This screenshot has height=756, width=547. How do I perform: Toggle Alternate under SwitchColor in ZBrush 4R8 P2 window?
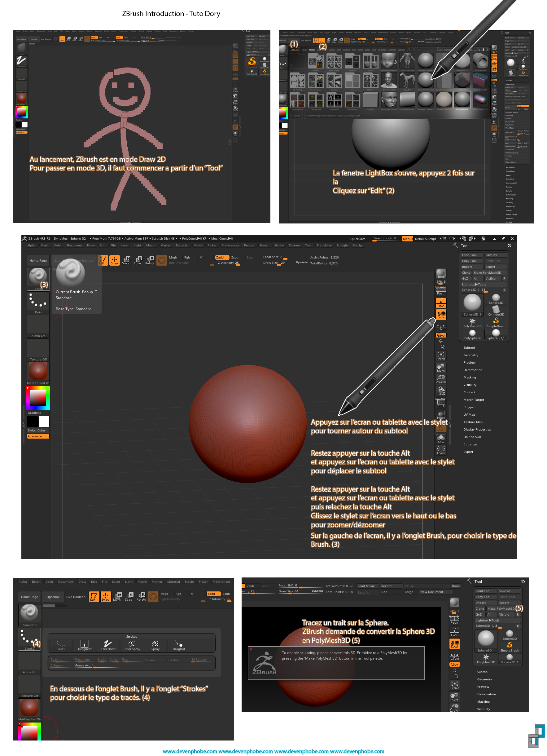tap(38, 436)
